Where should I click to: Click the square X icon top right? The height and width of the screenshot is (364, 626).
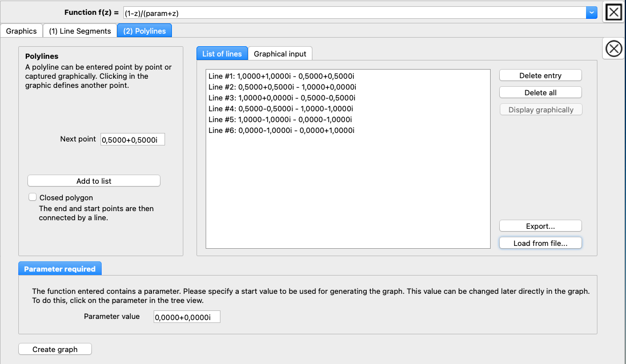(613, 12)
